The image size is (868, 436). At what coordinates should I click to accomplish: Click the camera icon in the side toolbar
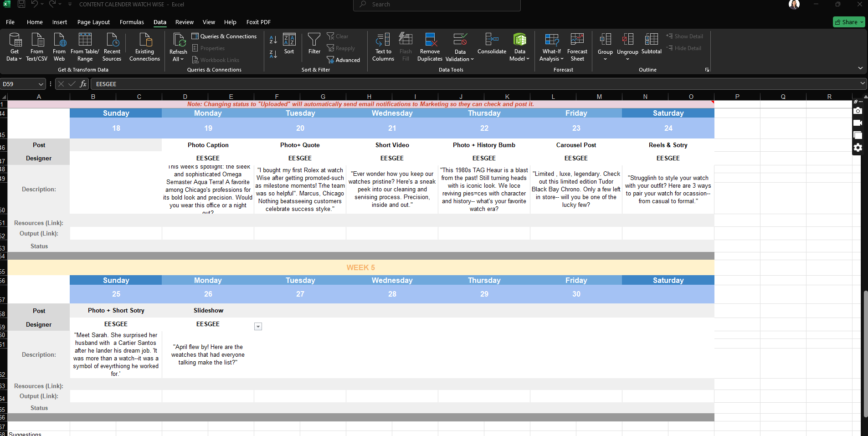point(858,111)
